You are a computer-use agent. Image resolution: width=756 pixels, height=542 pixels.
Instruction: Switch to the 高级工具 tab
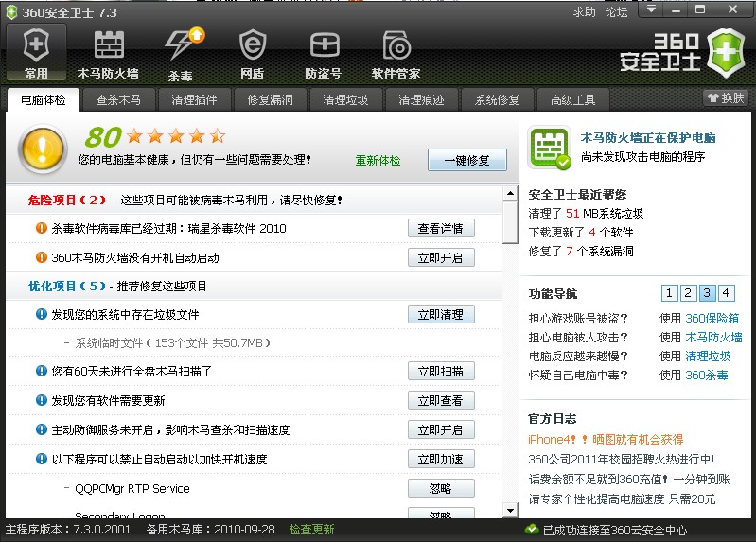572,100
